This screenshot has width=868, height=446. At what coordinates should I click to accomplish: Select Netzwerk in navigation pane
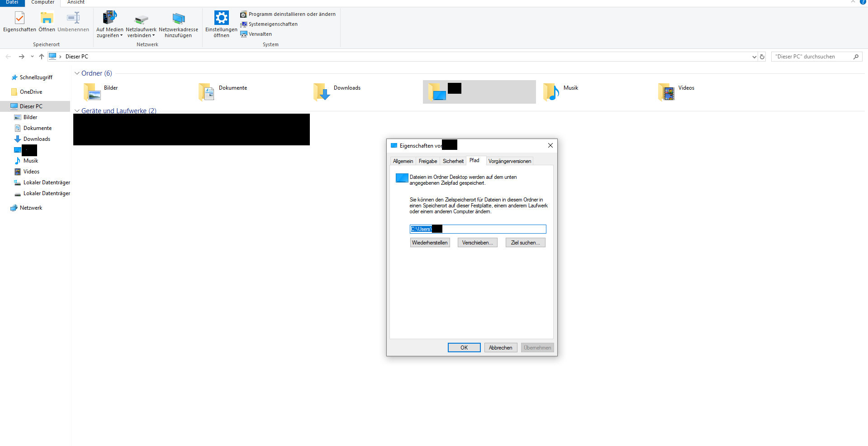pyautogui.click(x=26, y=208)
